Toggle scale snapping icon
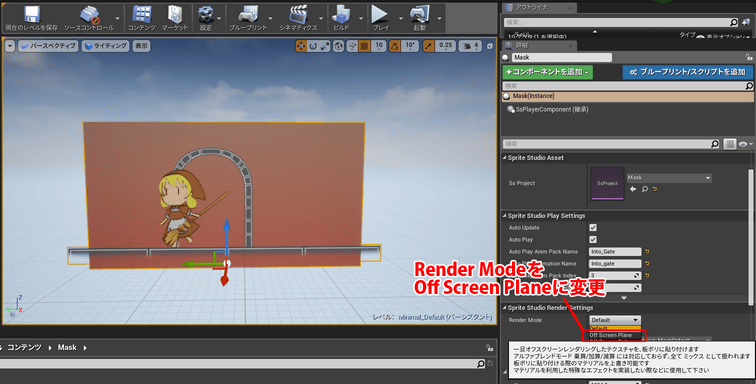Viewport: 756px width, 384px height. point(429,46)
